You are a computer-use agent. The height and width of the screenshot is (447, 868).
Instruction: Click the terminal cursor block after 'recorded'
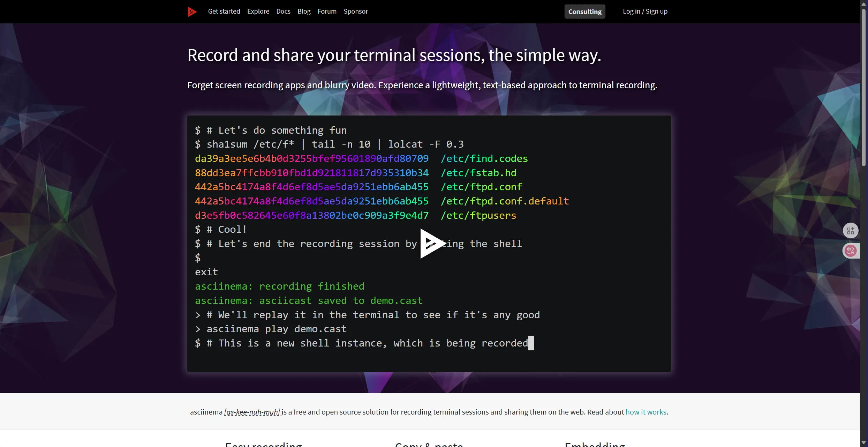[531, 343]
